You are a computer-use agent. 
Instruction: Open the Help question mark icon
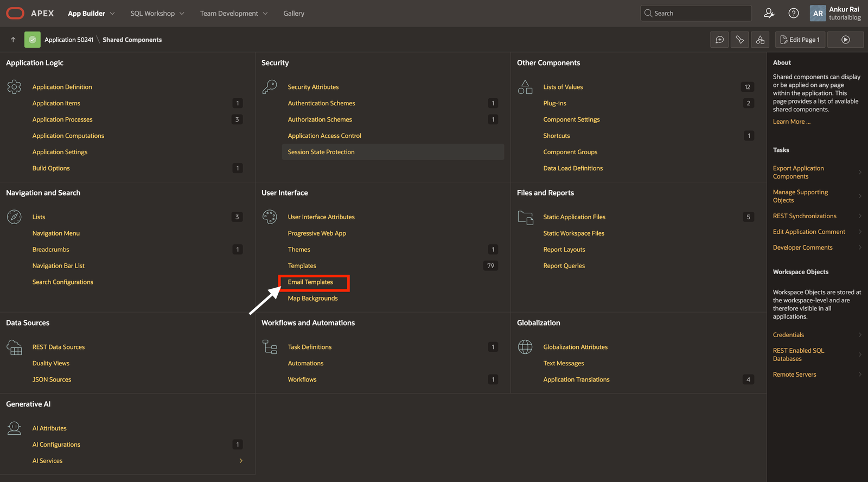[793, 14]
